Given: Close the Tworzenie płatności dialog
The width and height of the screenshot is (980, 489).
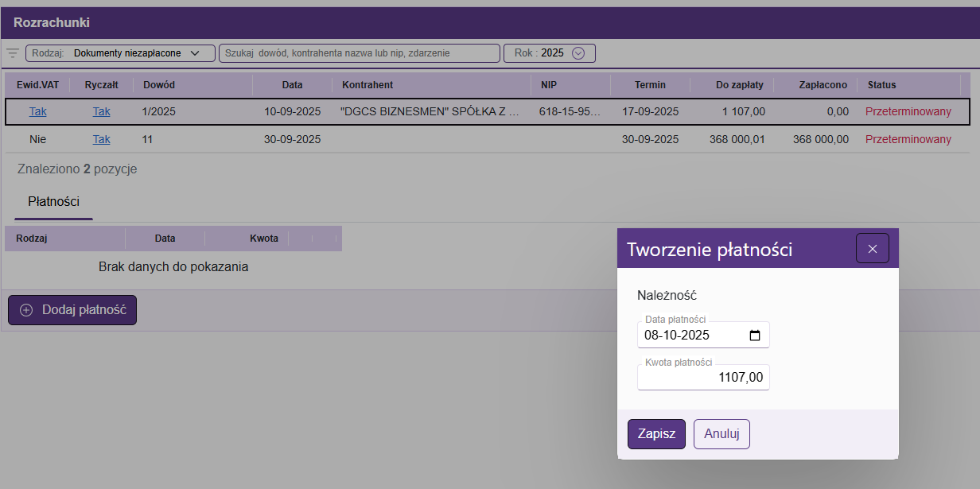Looking at the screenshot, I should click(872, 249).
